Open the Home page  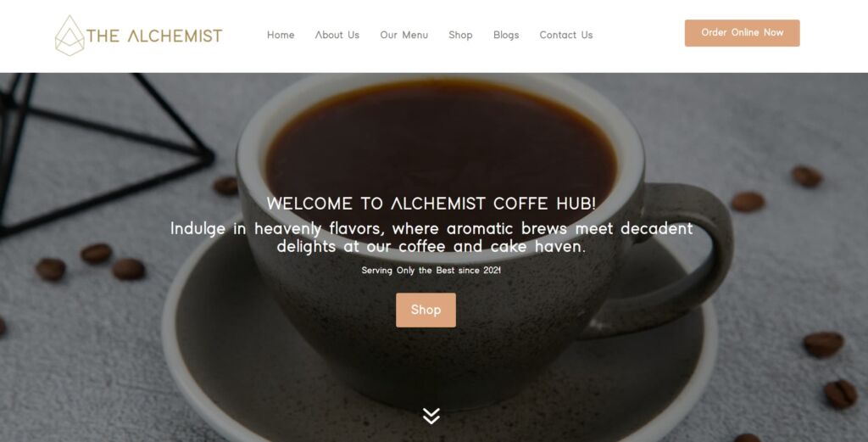tap(281, 35)
